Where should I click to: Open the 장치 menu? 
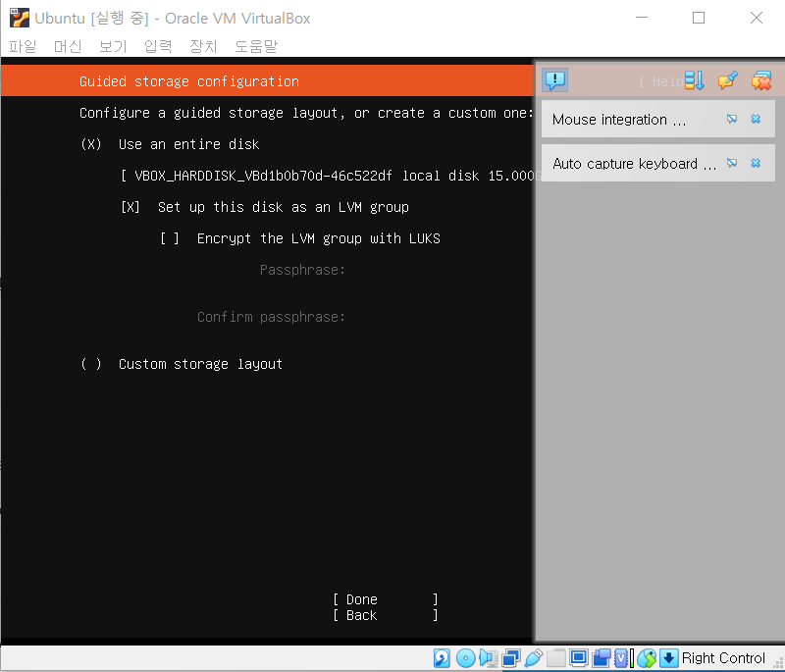203,46
